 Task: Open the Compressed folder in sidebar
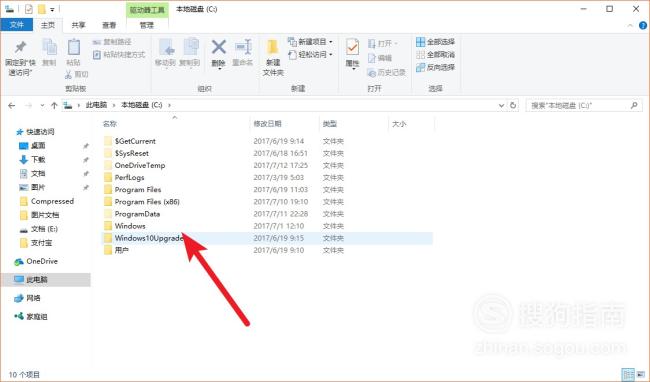52,201
